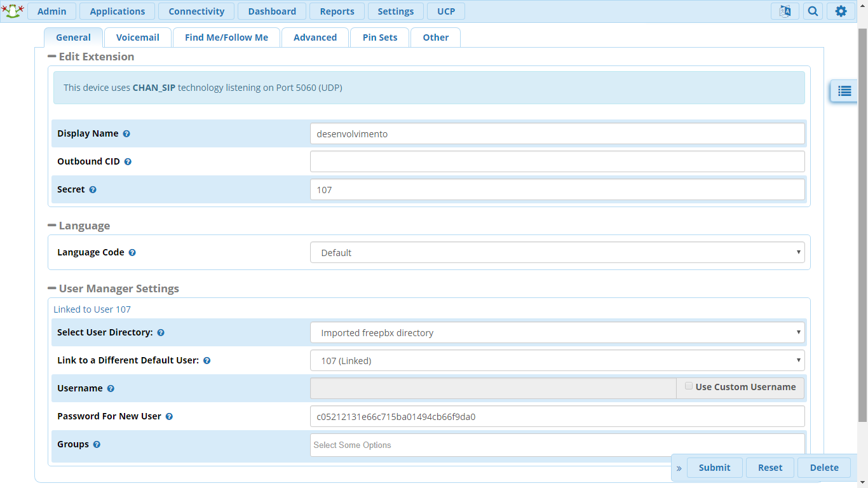This screenshot has width=868, height=488.
Task: Click the Secret field
Action: tap(557, 189)
